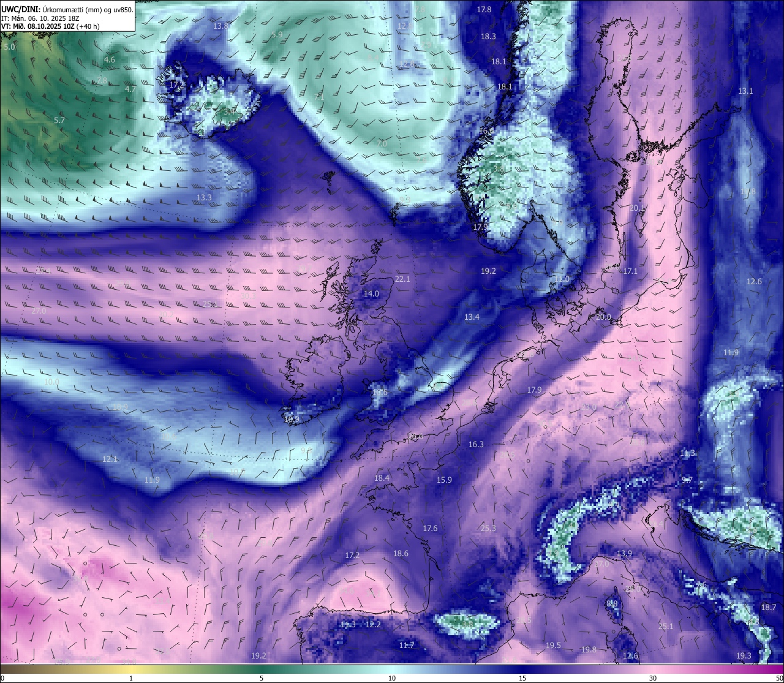Screen dimensions: 784x683
Task: Click the 11.7 value over Spain
Action: 407,645
